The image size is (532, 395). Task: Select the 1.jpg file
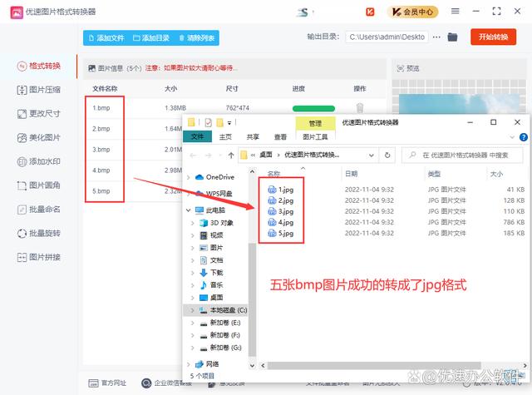(281, 190)
